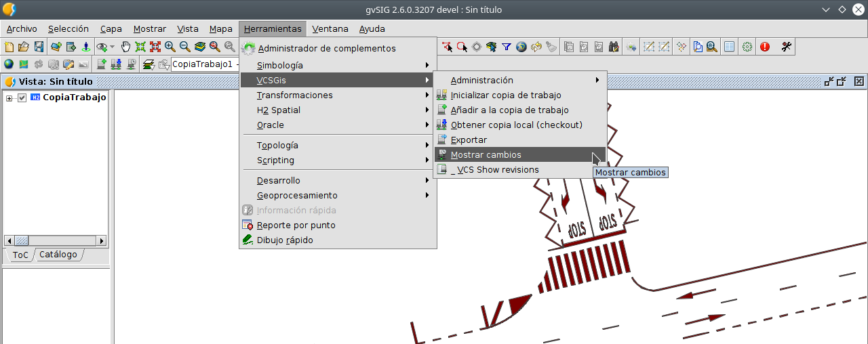Expand the Oracle submenu

(x=338, y=125)
